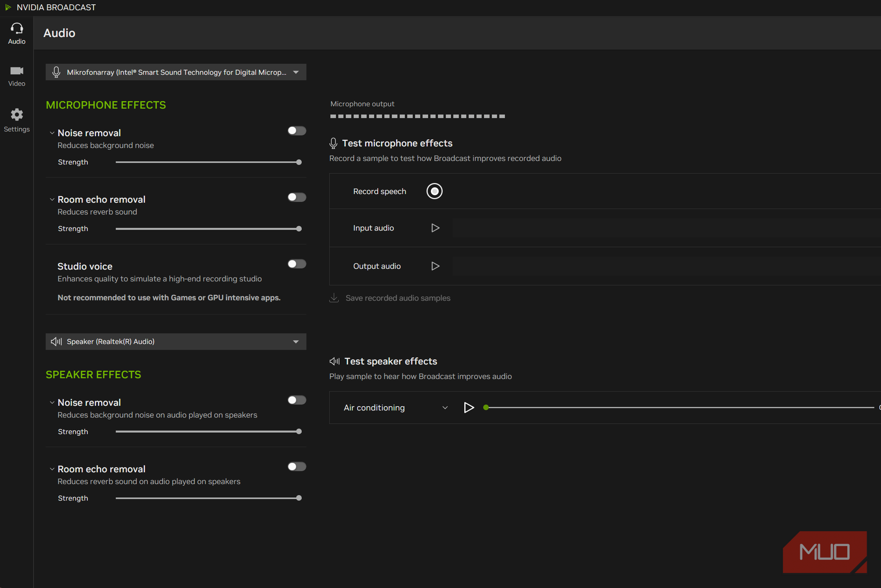Screen dimensions: 881x588
Task: Click the Audio page title
Action: 59,33
